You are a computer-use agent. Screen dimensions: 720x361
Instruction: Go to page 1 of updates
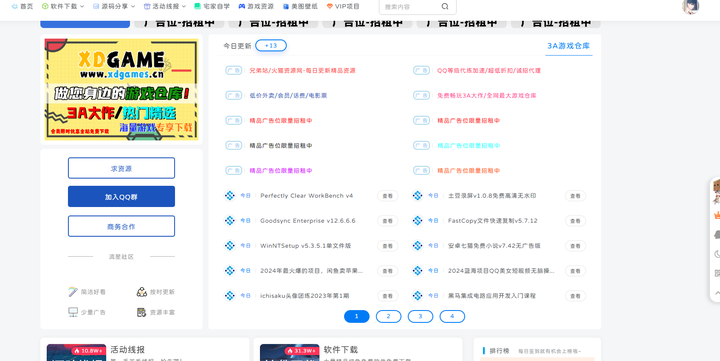click(356, 316)
